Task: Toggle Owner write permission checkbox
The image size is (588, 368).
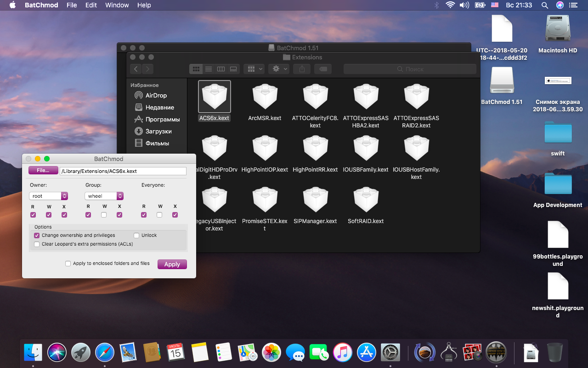Action: (49, 215)
